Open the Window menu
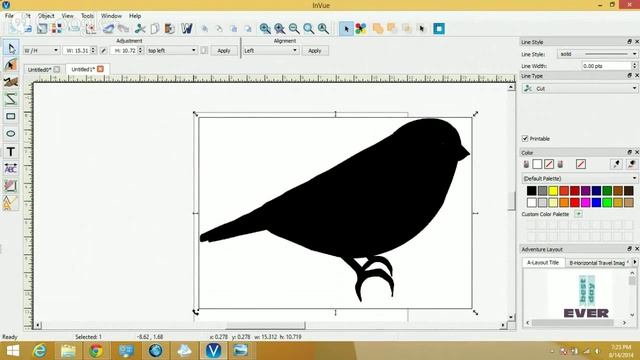The image size is (640, 360). point(111,16)
